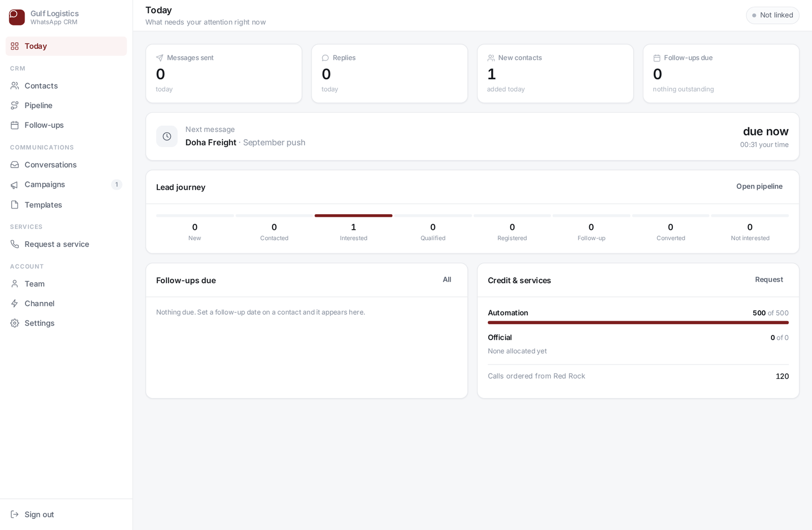
Task: Navigate to Channel in the sidebar
Action: coord(66,304)
